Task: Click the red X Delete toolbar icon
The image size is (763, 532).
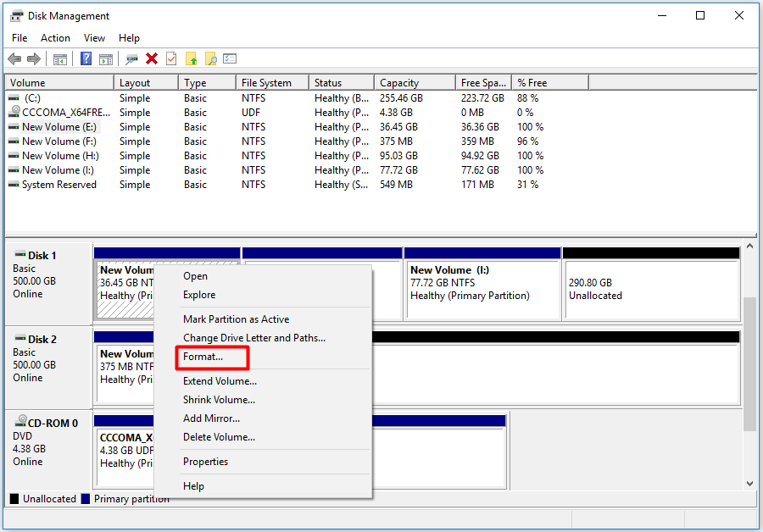Action: tap(152, 58)
